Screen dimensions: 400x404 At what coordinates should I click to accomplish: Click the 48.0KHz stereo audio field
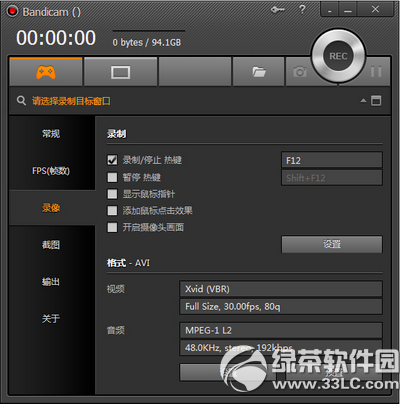tap(281, 348)
